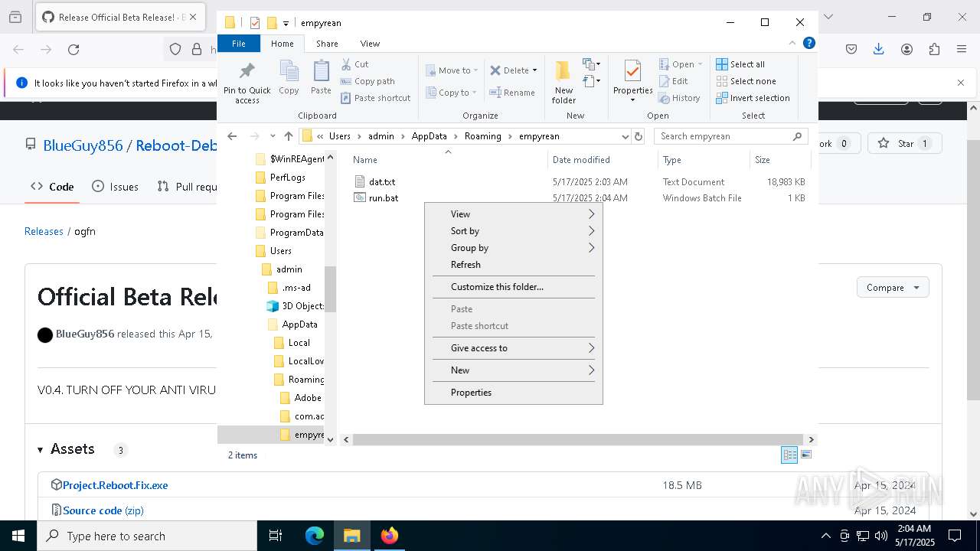Viewport: 980px width, 551px height.
Task: Open the Copy to dropdown
Action: pos(452,93)
